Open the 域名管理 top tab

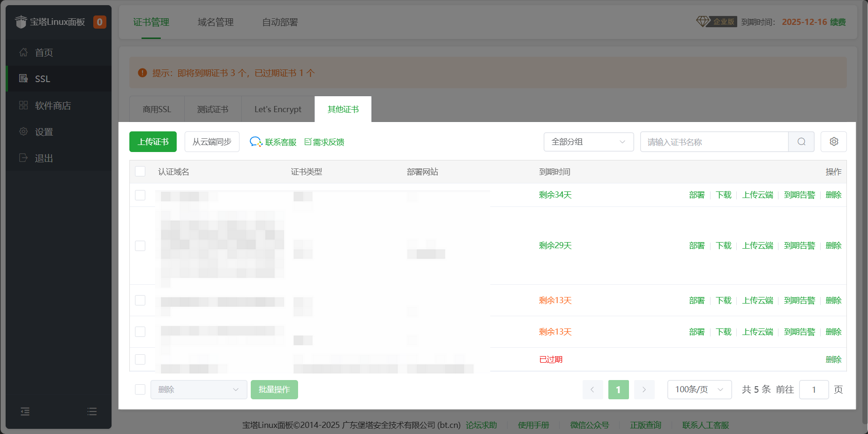[x=216, y=22]
